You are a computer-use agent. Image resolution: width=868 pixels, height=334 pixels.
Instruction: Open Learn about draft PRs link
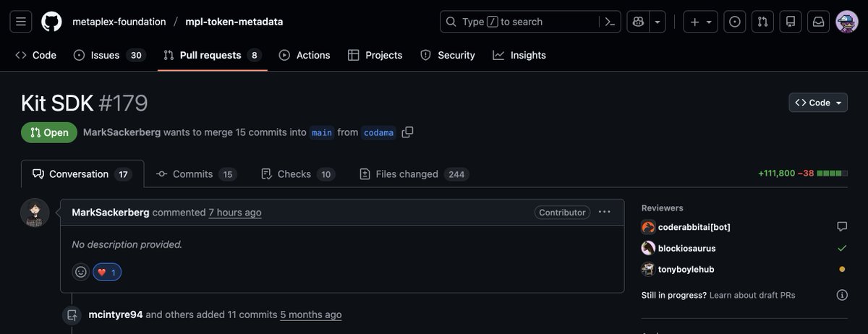752,295
